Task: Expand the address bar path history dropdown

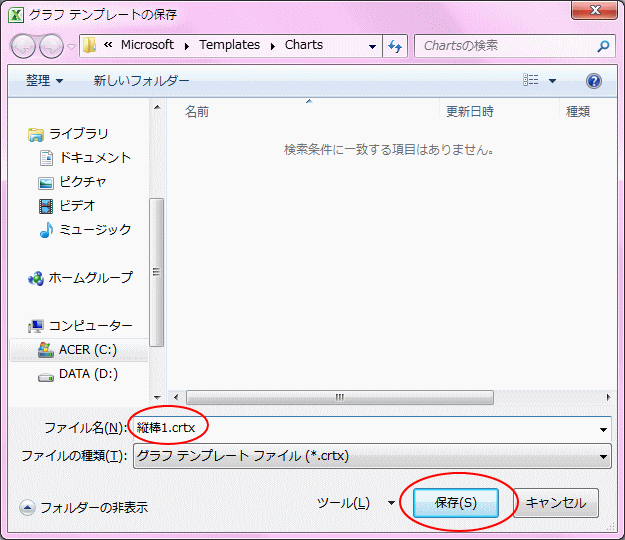Action: 372,46
